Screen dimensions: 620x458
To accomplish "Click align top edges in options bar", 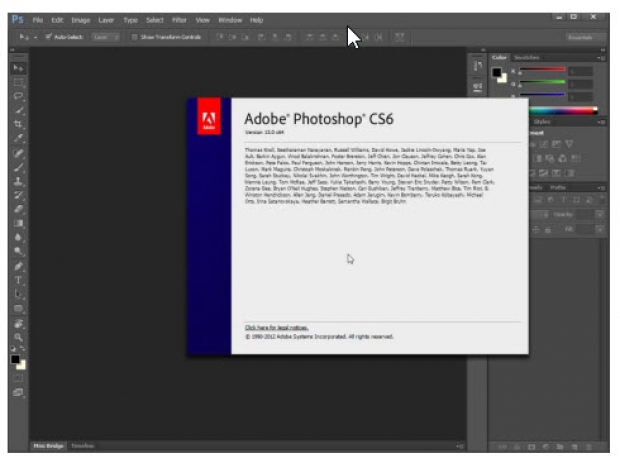I will pyautogui.click(x=220, y=37).
